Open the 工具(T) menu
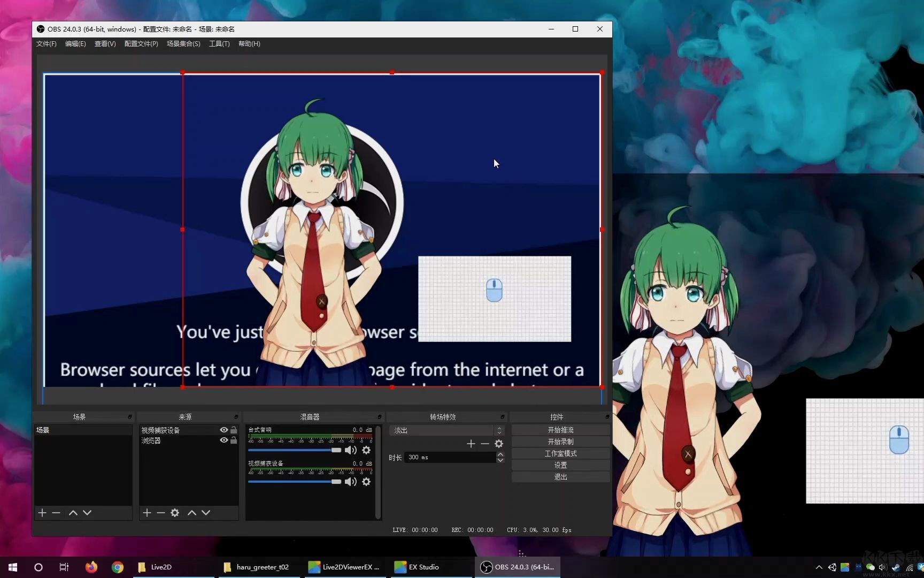Screen dimensions: 924x578 coord(219,44)
